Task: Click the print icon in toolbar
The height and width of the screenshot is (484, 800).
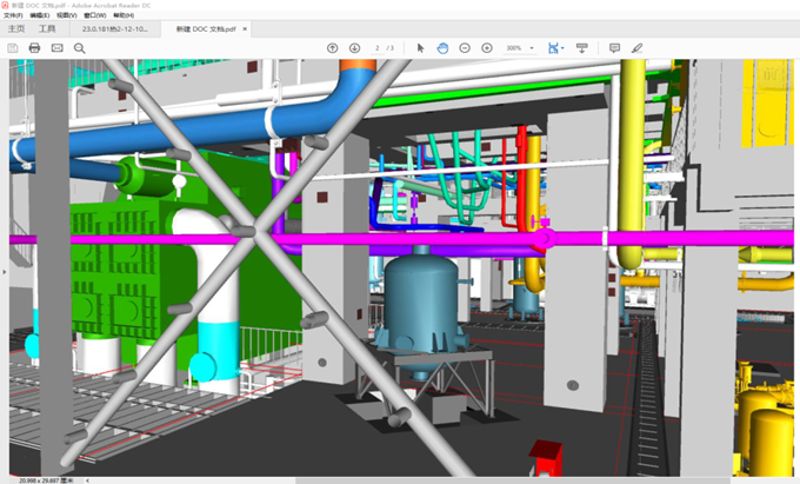Action: coord(34,48)
